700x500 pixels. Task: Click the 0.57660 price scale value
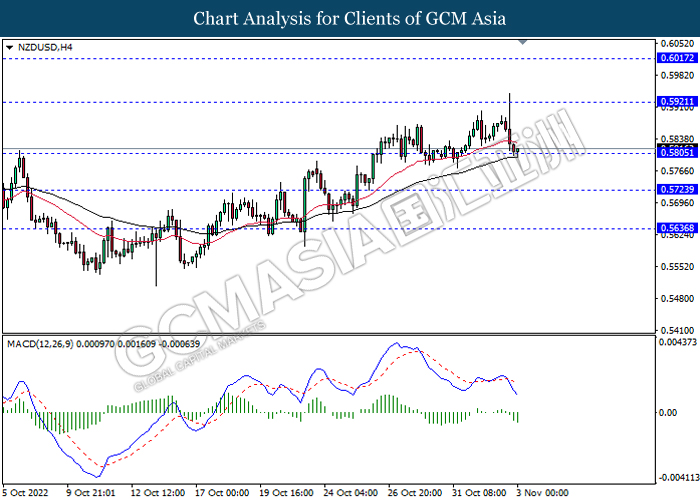pos(677,171)
